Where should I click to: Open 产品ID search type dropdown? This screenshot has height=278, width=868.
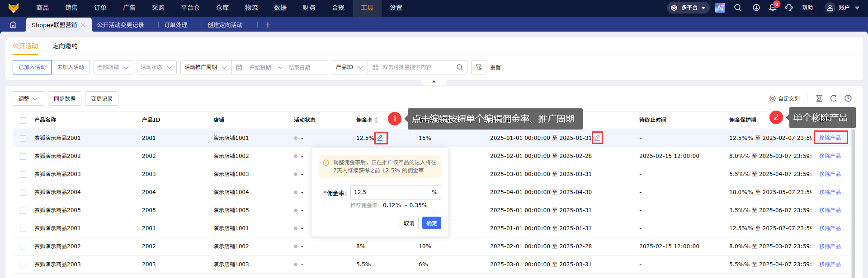click(x=349, y=67)
